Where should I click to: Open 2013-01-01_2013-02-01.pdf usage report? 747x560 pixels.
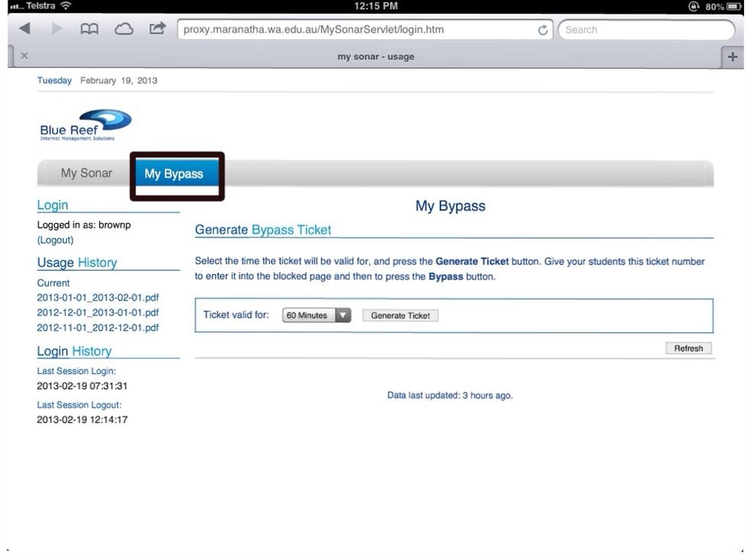point(98,298)
